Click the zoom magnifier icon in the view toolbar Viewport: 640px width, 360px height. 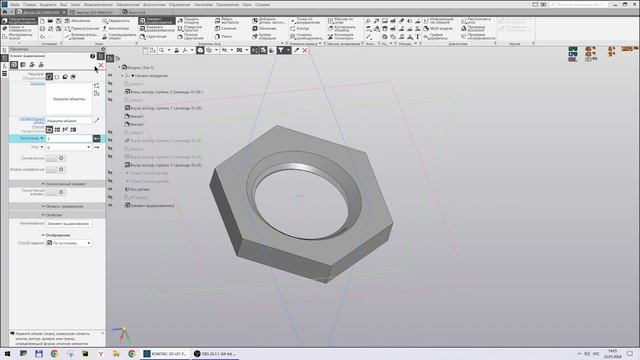(162, 50)
